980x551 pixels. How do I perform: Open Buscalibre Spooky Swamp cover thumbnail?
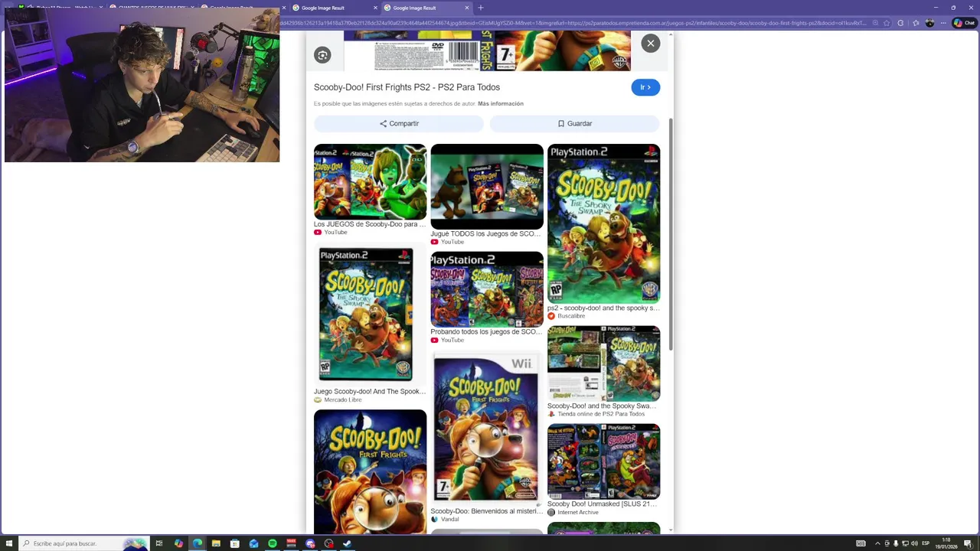(603, 223)
